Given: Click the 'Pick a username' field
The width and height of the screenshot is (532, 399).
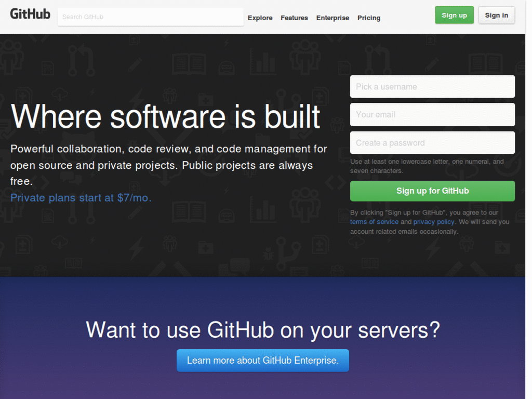Looking at the screenshot, I should (x=432, y=86).
